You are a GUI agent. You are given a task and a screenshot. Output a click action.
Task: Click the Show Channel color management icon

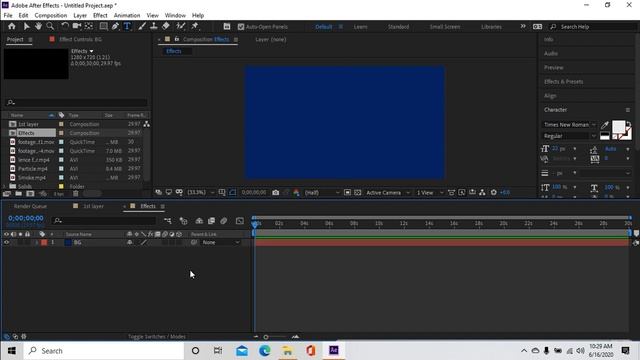[x=296, y=192]
